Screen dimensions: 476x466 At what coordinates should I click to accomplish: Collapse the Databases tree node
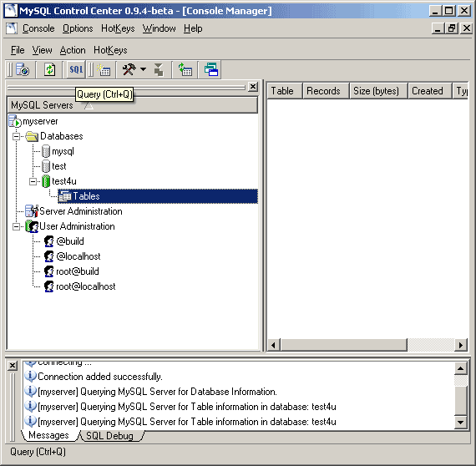(x=16, y=136)
